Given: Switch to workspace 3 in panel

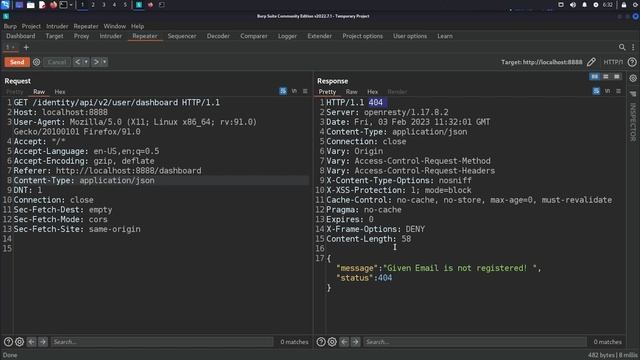Looking at the screenshot, I should (x=104, y=5).
